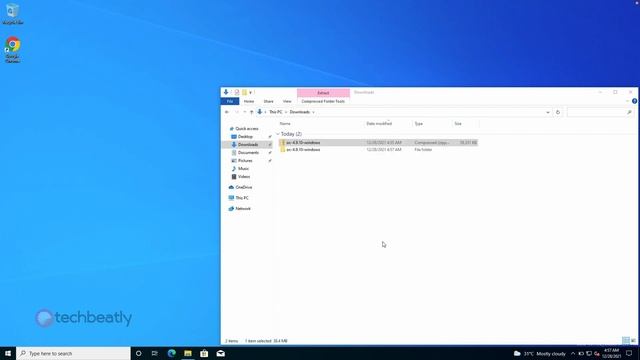The width and height of the screenshot is (640, 360).
Task: Open the weather widget on taskbar
Action: 540,353
